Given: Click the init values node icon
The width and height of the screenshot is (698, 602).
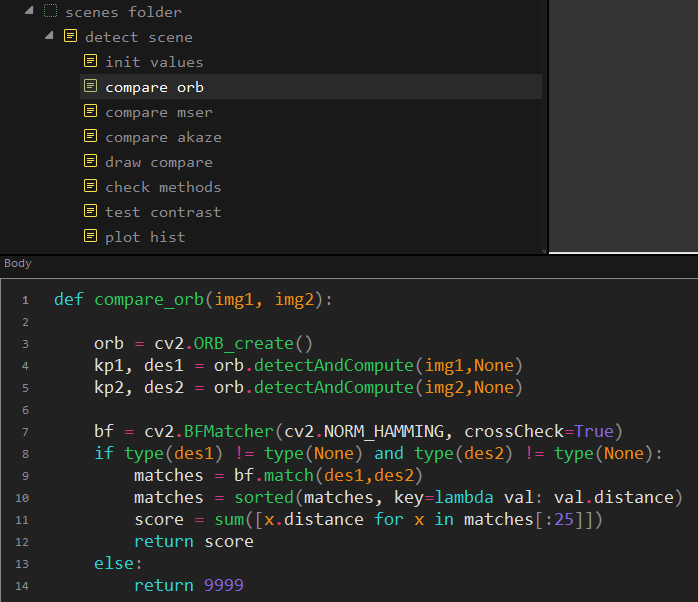Looking at the screenshot, I should (90, 61).
